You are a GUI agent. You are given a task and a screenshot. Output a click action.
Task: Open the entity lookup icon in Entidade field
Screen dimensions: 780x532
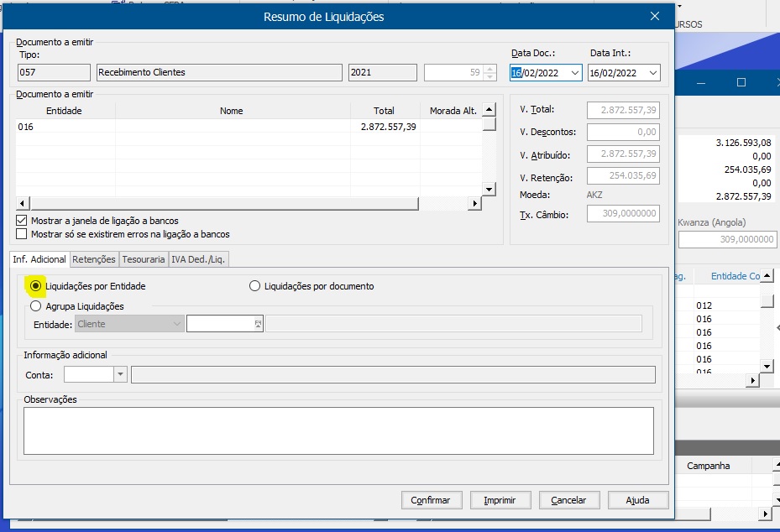click(x=258, y=324)
